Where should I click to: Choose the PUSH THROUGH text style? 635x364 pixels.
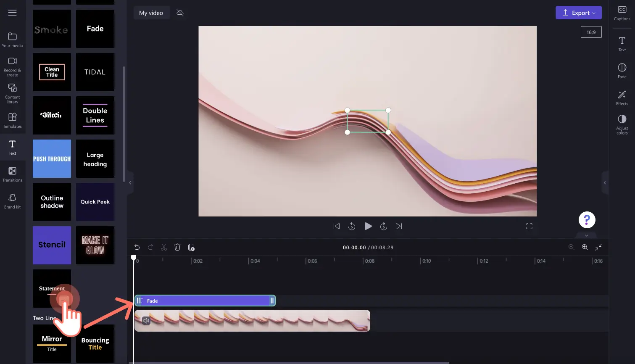pos(52,158)
